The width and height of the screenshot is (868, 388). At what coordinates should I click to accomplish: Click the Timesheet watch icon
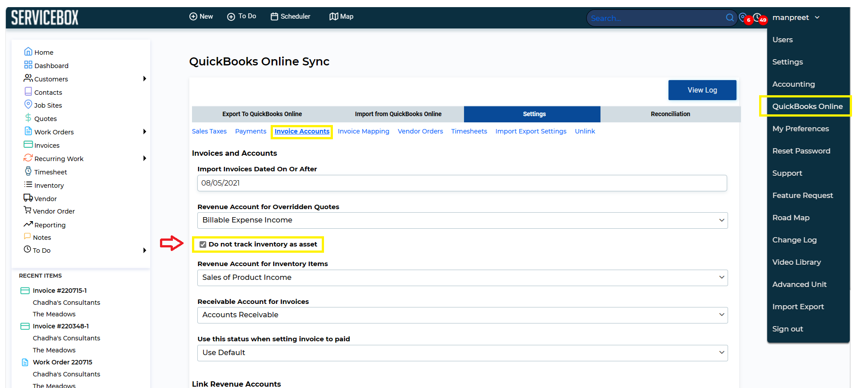(28, 171)
